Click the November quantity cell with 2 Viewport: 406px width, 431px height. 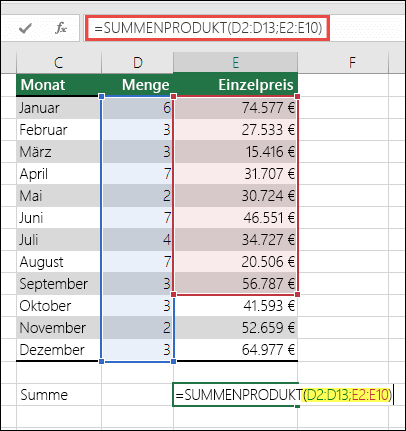pyautogui.click(x=137, y=328)
